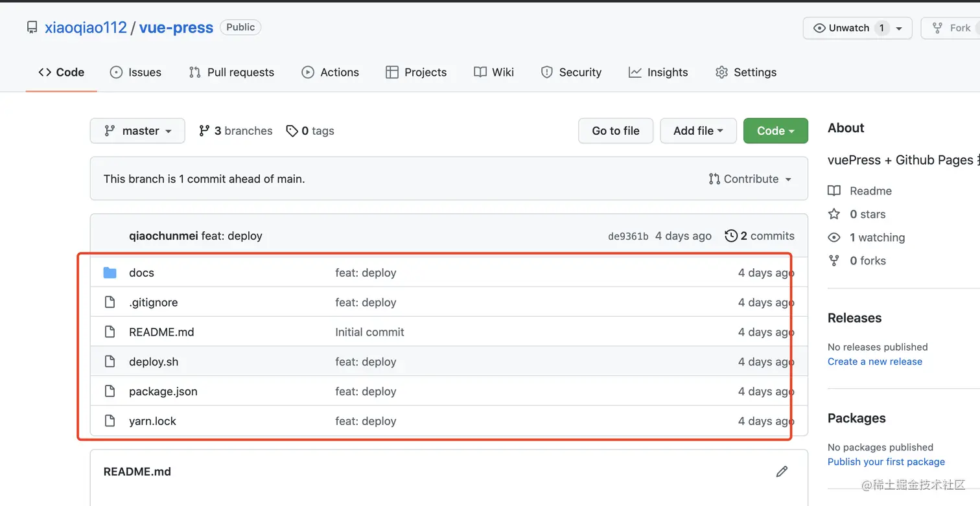Image resolution: width=980 pixels, height=506 pixels.
Task: Click the docs folder icon
Action: click(110, 273)
